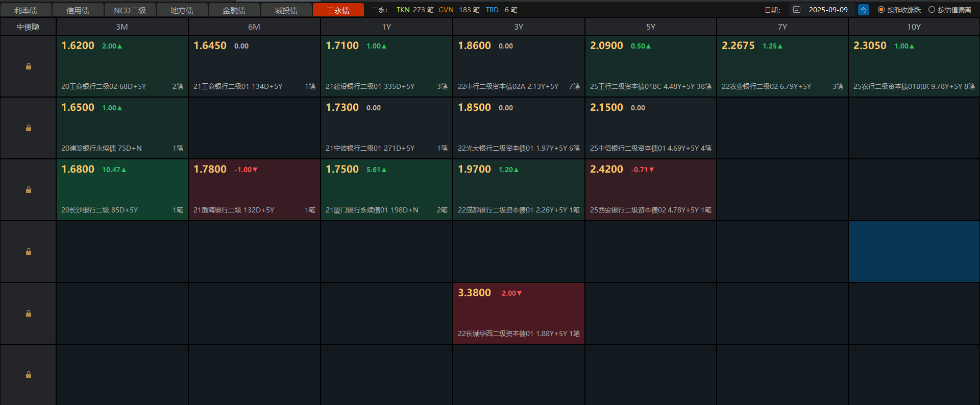Viewport: 980px width, 405px height.
Task: Open 21宁波银行二级01 271D+5Y cell
Action: click(x=386, y=128)
